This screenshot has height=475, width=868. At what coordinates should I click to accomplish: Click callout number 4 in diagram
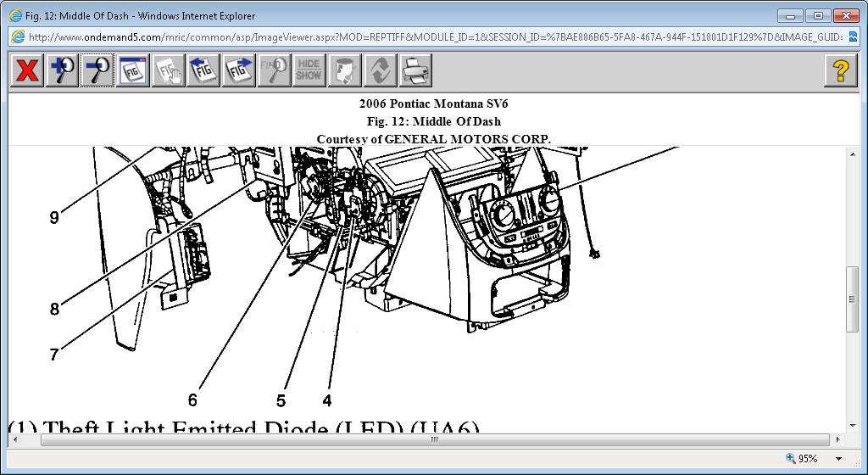point(327,400)
